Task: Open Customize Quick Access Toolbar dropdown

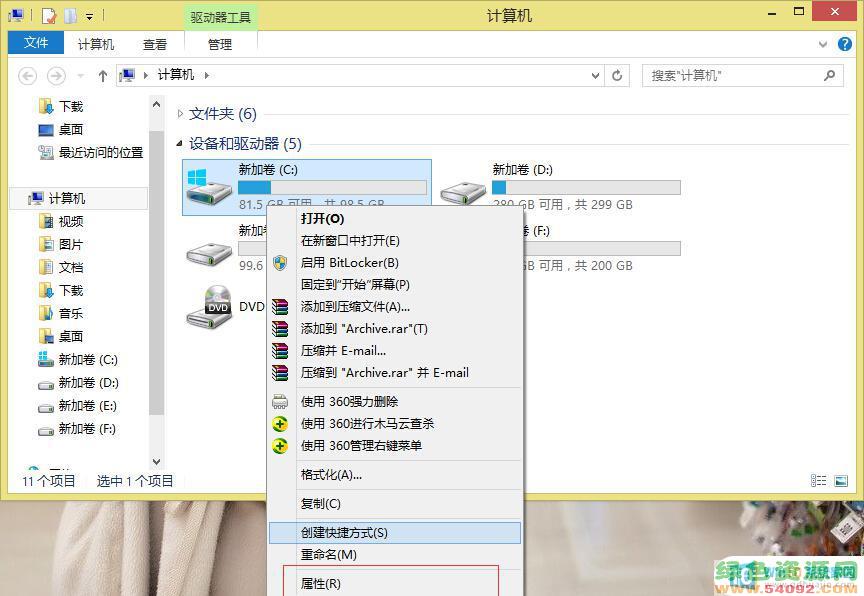Action: (90, 17)
